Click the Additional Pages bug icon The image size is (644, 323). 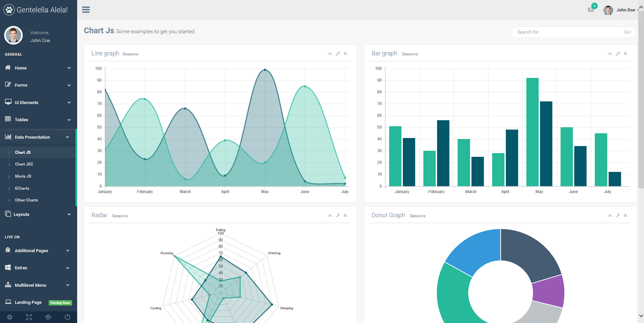pyautogui.click(x=8, y=250)
